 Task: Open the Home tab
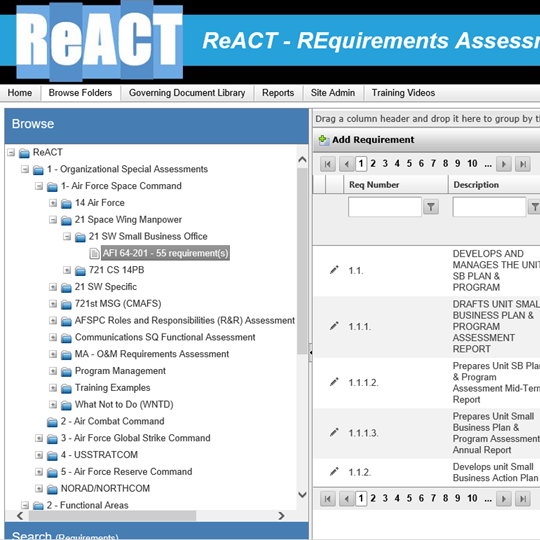20,93
